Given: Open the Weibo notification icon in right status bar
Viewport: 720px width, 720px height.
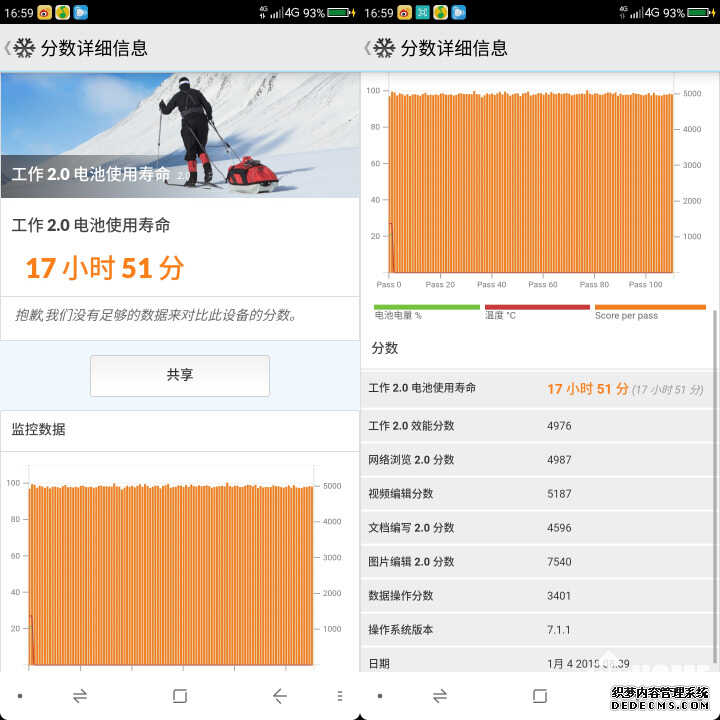Looking at the screenshot, I should tap(405, 12).
